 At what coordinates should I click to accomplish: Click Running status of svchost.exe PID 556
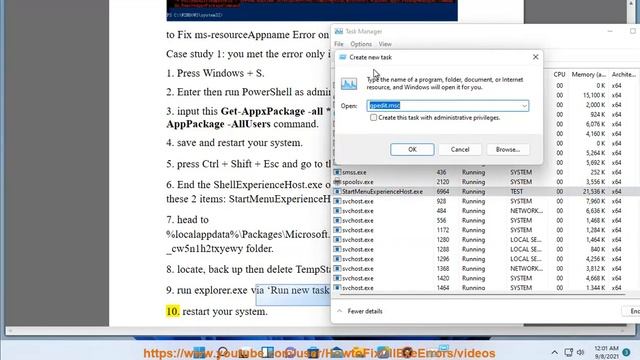click(x=473, y=220)
